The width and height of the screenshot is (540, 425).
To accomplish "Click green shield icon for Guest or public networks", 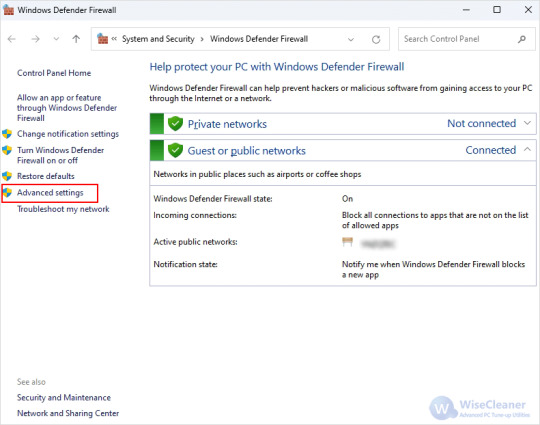I will pyautogui.click(x=175, y=151).
